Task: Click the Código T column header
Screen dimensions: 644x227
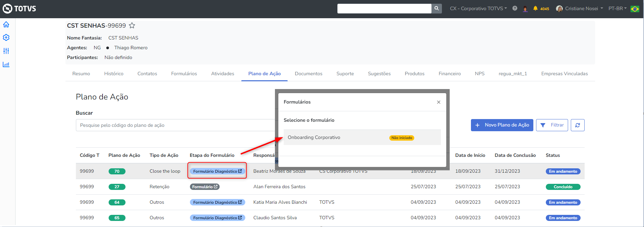Action: coord(89,155)
